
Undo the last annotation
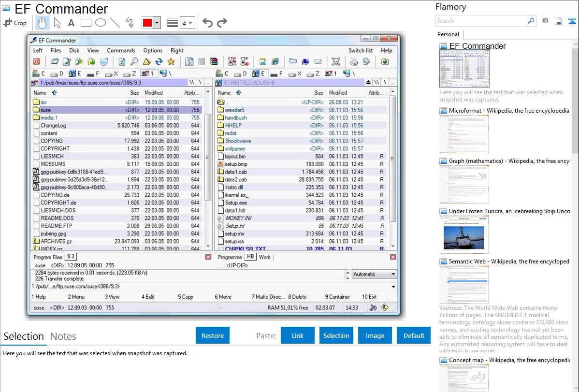tap(207, 23)
